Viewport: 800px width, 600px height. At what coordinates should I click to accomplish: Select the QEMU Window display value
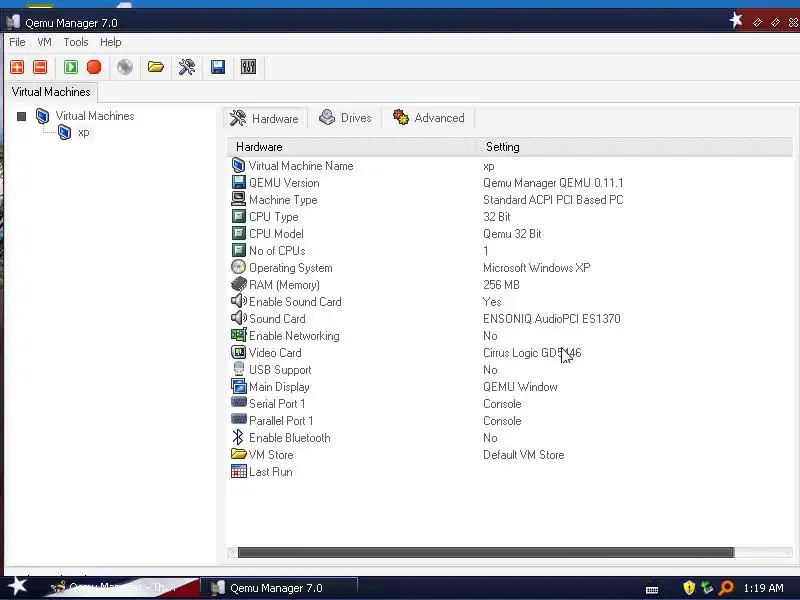coord(520,387)
